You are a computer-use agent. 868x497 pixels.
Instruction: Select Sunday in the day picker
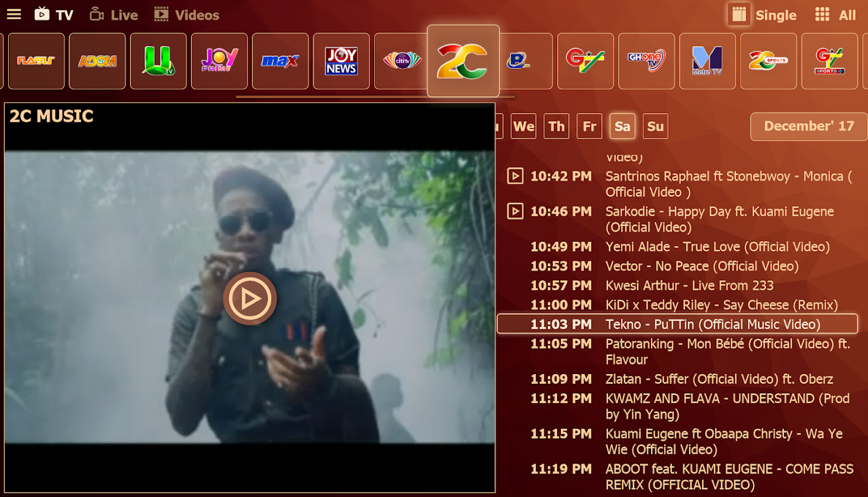655,126
